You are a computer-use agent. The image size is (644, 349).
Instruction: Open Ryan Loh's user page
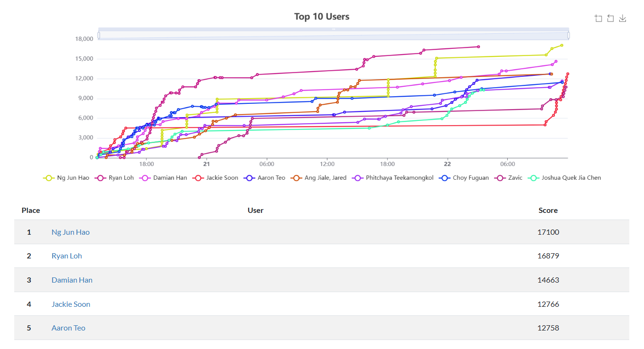pos(67,256)
